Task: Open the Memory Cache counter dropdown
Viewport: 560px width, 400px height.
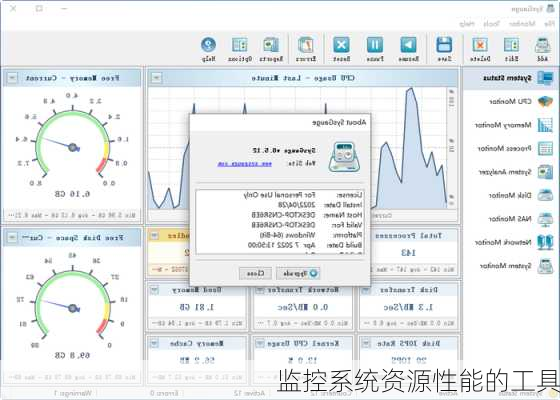Action: tap(154, 344)
